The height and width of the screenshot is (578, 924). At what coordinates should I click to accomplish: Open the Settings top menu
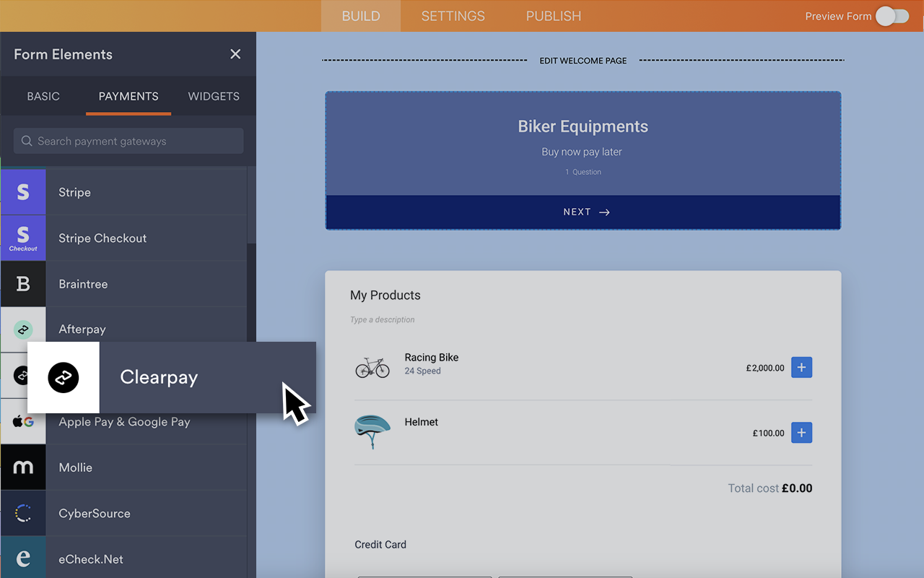(x=453, y=16)
